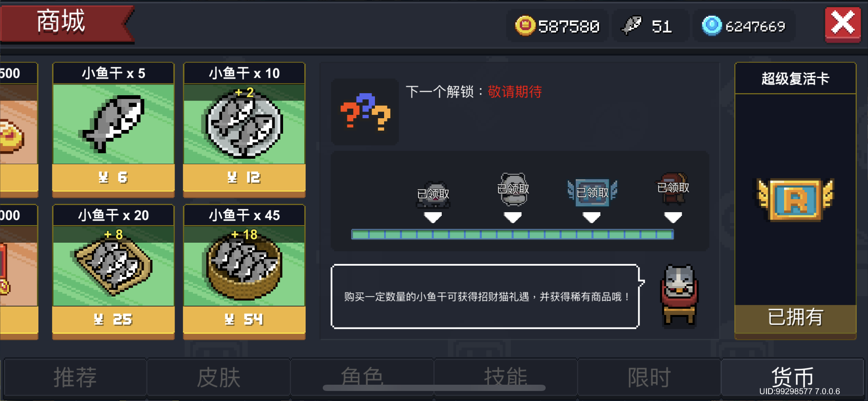This screenshot has width=868, height=401.
Task: Select the lucky cat on the chair
Action: pos(679,294)
